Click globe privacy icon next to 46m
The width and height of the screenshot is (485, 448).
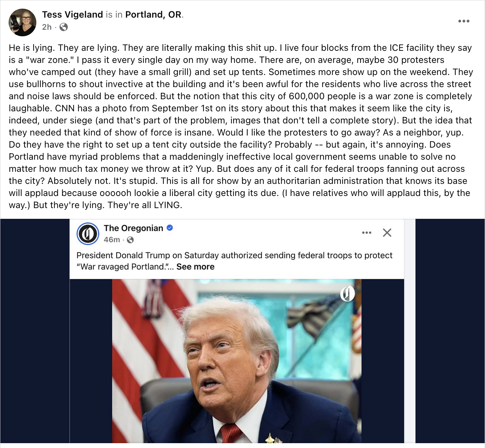tap(130, 240)
